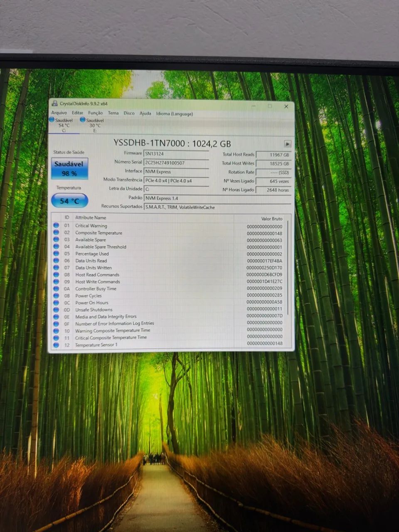Image resolution: width=399 pixels, height=532 pixels.
Task: Select the Percentage Used attribute name
Action: 92,254
